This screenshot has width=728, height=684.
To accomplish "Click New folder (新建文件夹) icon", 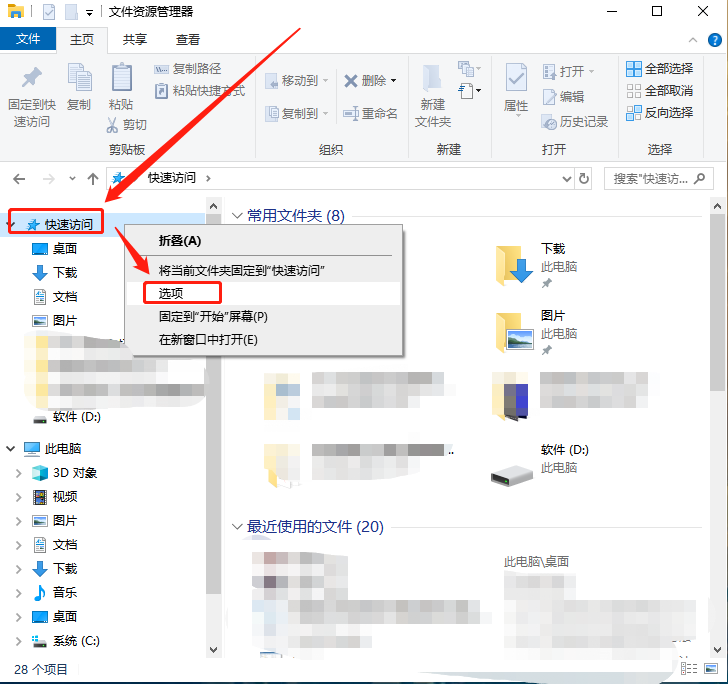I will click(433, 78).
